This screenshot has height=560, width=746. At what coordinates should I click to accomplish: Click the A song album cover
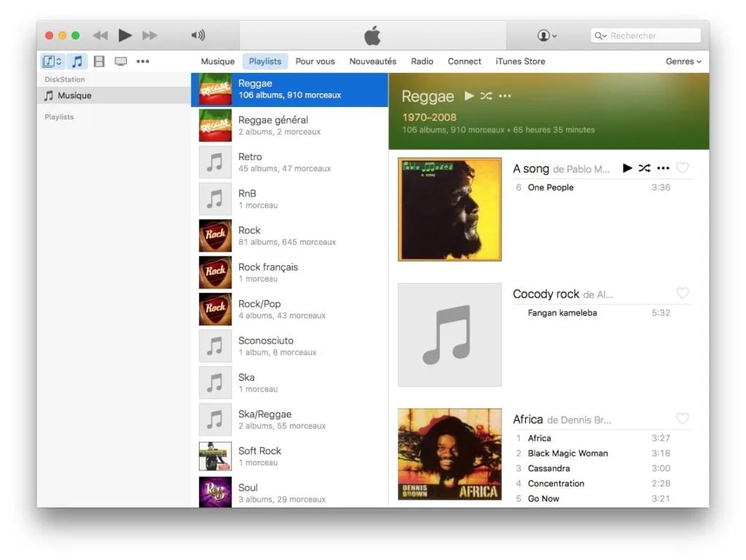pyautogui.click(x=449, y=210)
